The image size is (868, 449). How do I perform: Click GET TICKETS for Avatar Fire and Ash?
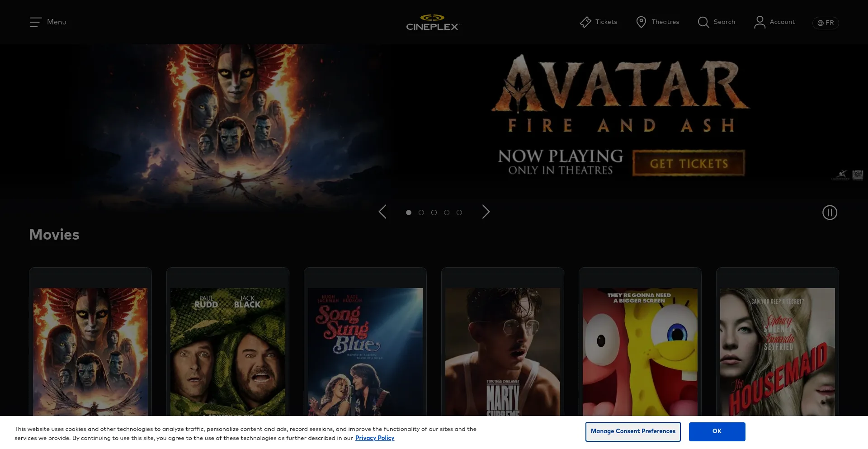click(x=689, y=163)
